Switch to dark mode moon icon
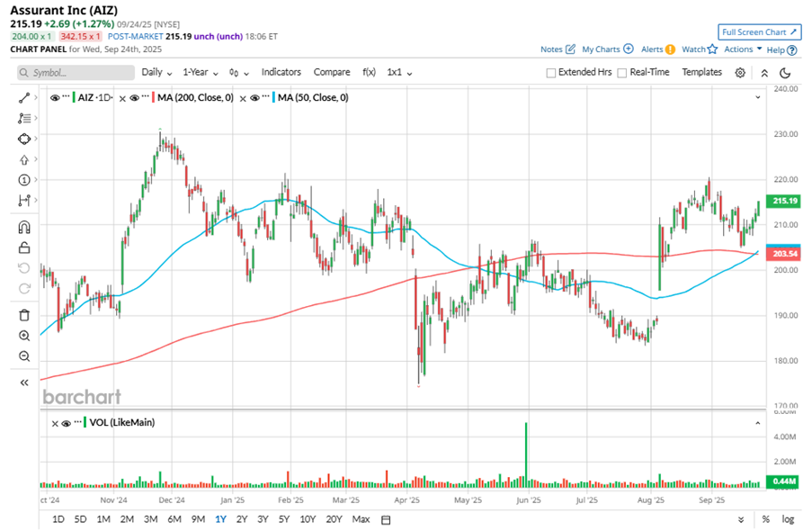Screen dimensions: 812x531 (785, 73)
